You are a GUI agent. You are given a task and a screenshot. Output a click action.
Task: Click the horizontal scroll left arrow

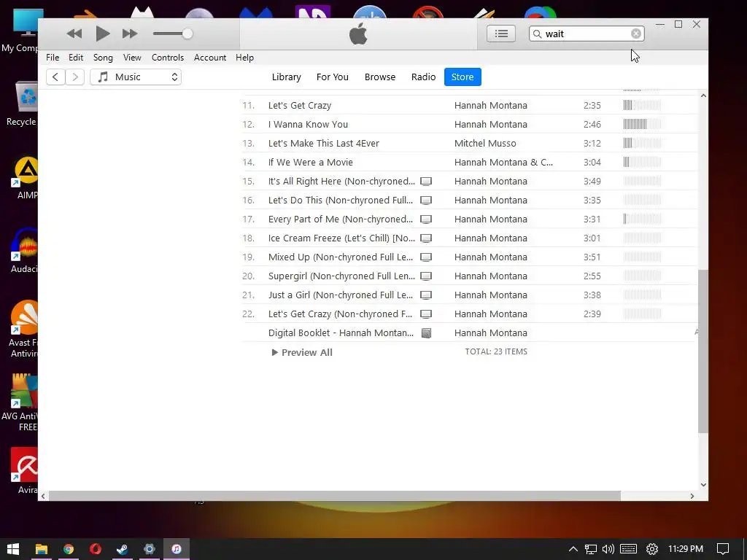(x=43, y=496)
